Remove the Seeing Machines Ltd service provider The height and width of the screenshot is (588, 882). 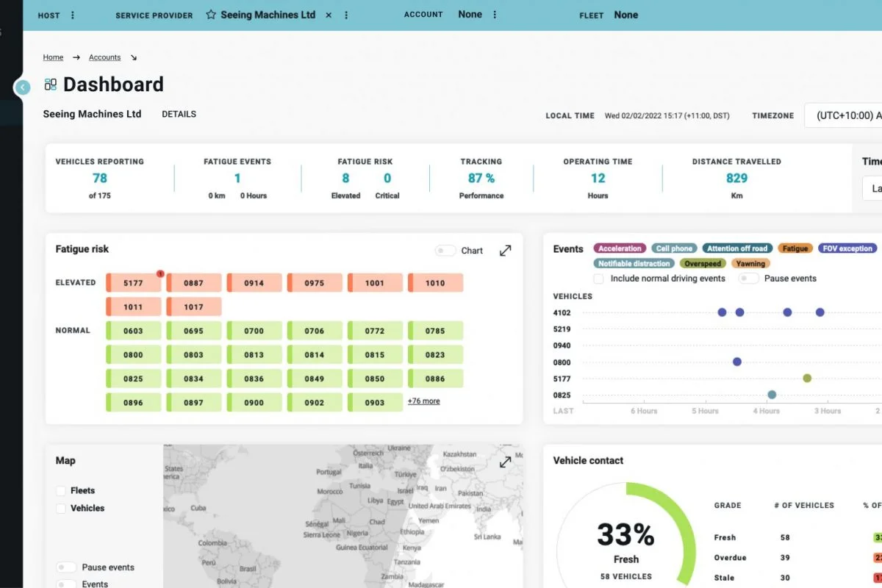click(x=329, y=15)
